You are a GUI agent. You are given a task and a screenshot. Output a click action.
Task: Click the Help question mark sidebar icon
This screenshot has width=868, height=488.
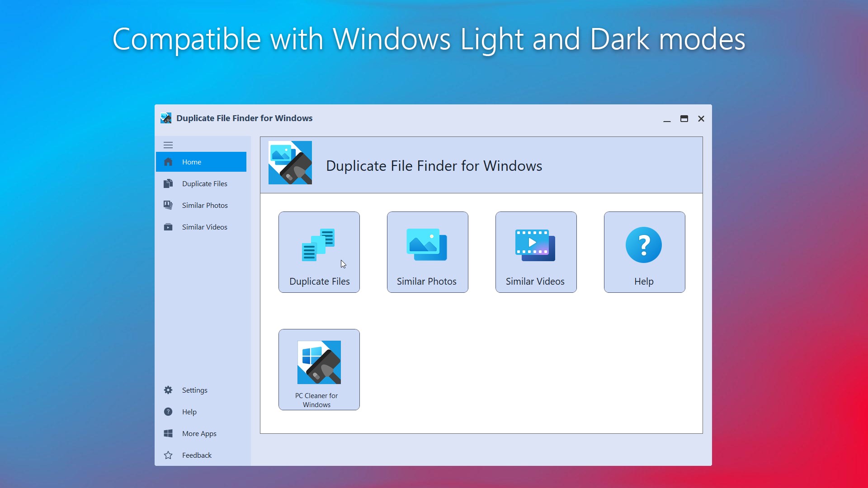[168, 412]
